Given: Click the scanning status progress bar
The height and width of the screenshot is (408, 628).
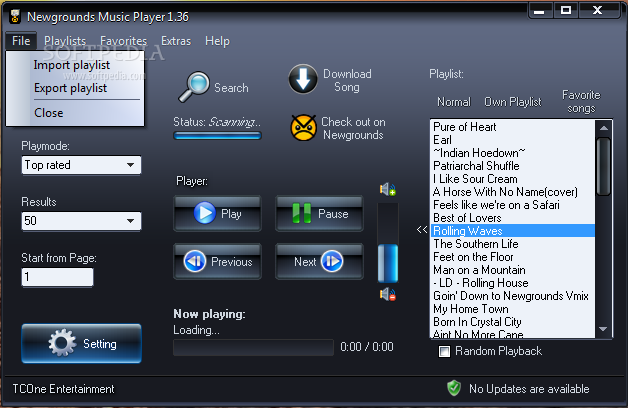Looking at the screenshot, I should click(x=217, y=136).
